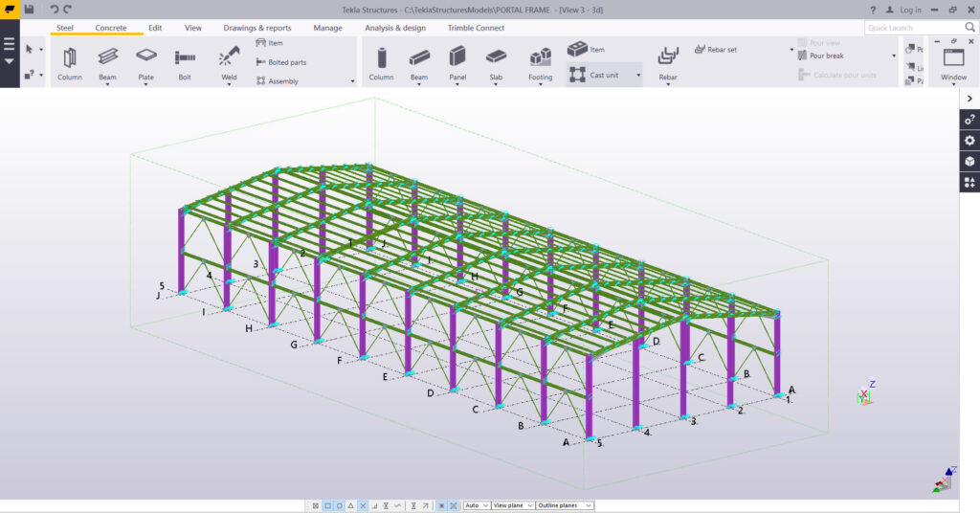
Task: Click the Log in link
Action: pos(910,10)
